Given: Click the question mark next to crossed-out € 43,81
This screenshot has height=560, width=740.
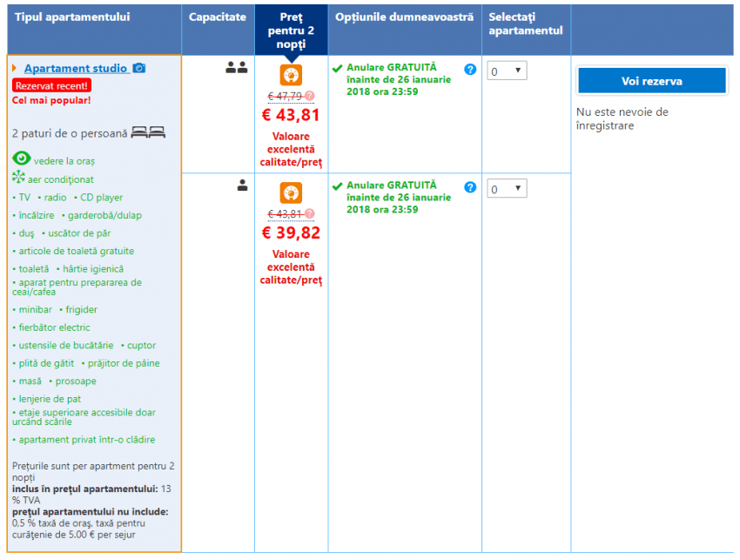Looking at the screenshot, I should tap(310, 213).
